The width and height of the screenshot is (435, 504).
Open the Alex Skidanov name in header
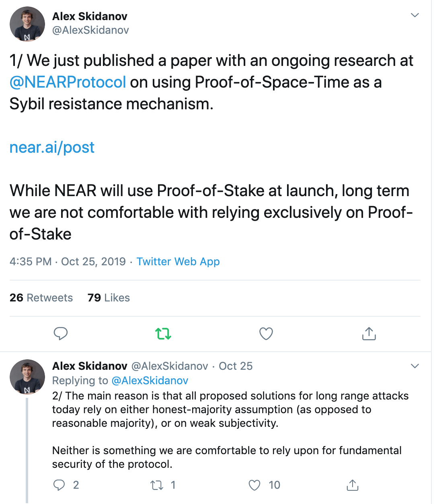(x=90, y=16)
